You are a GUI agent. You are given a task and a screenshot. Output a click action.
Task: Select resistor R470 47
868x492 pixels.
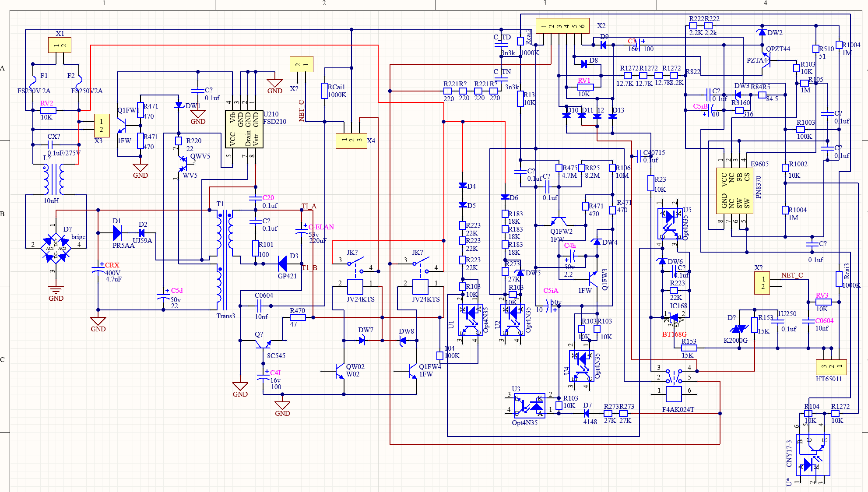click(x=298, y=317)
